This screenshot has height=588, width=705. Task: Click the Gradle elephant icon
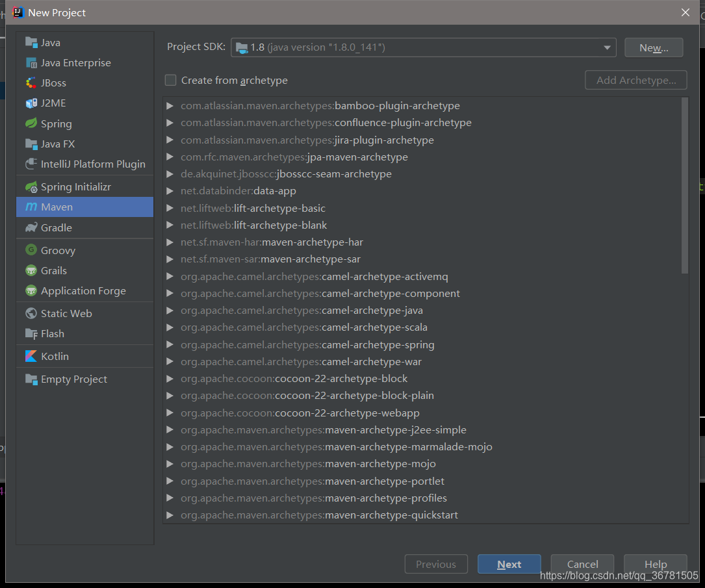click(x=31, y=227)
